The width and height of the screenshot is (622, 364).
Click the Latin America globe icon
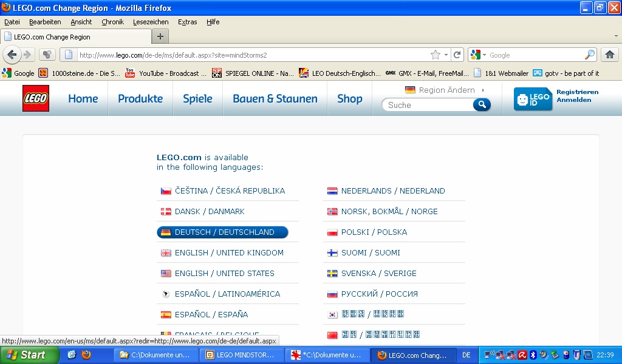166,294
